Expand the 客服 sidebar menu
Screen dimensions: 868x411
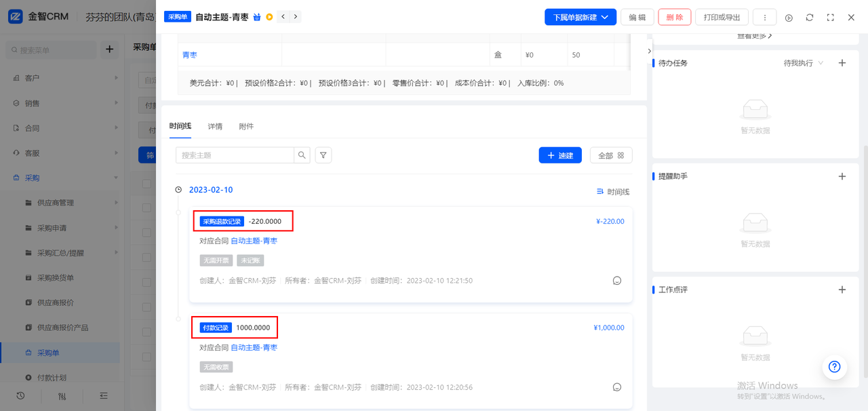[62, 153]
